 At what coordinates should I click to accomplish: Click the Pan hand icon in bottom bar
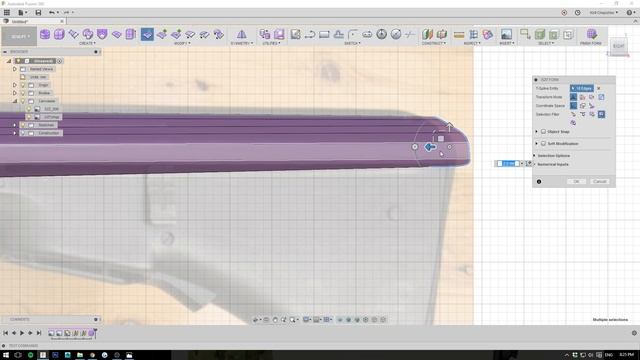(275, 320)
